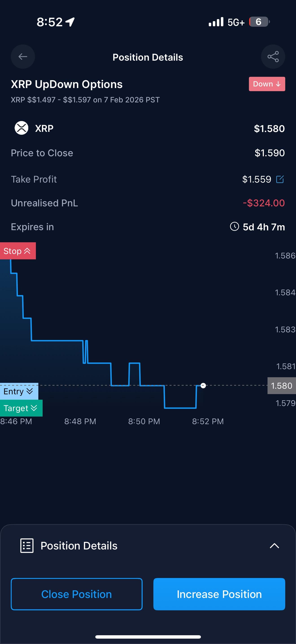Toggle the Stop level marker
This screenshot has height=644, width=296.
[18, 251]
